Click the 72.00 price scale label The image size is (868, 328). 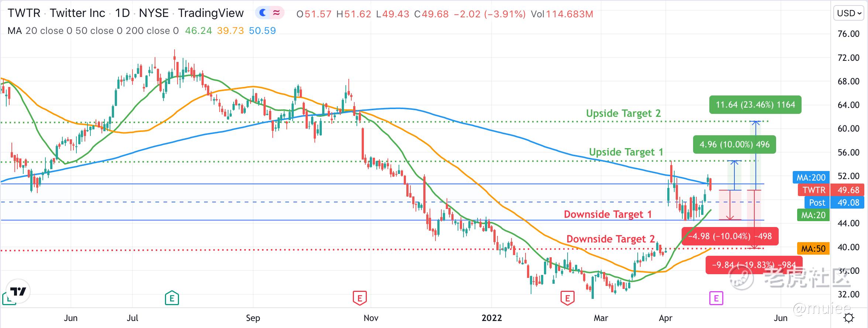point(849,58)
